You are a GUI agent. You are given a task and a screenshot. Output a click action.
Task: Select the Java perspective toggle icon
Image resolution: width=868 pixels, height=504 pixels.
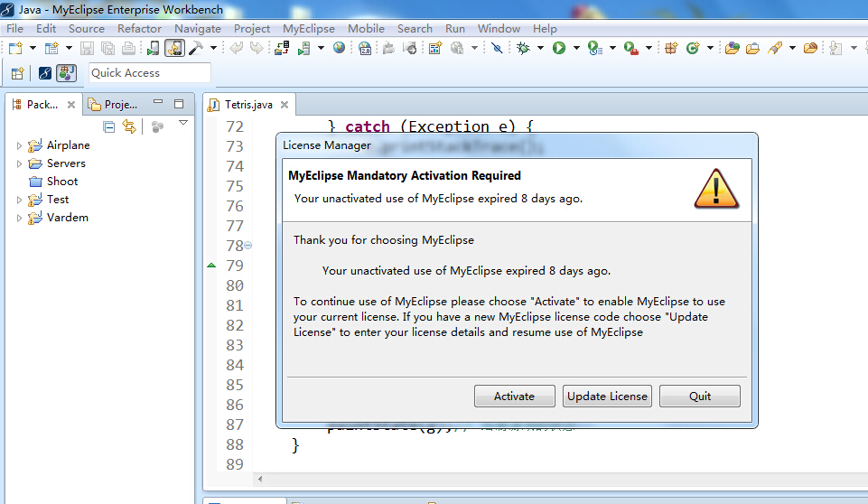pyautogui.click(x=66, y=73)
